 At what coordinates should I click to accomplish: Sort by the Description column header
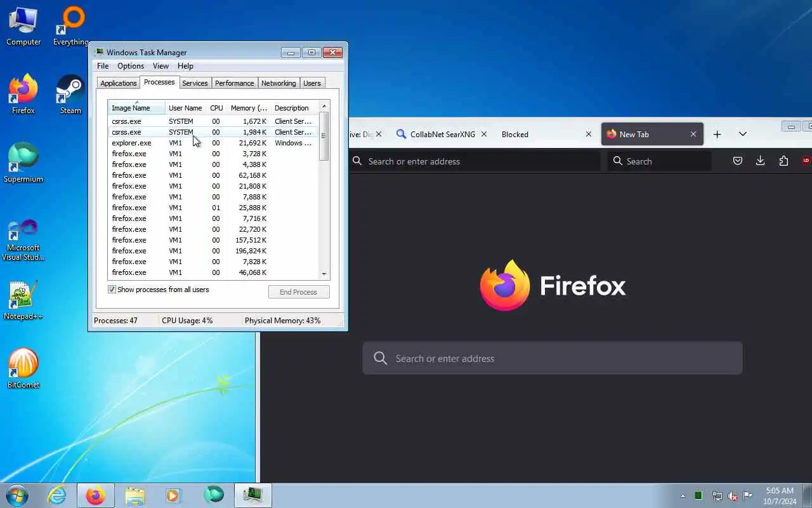click(294, 108)
